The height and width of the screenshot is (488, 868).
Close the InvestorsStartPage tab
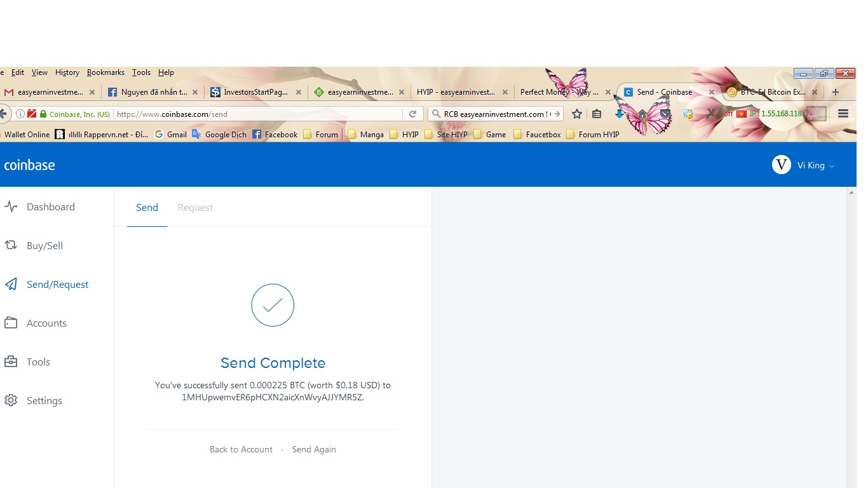coord(299,92)
